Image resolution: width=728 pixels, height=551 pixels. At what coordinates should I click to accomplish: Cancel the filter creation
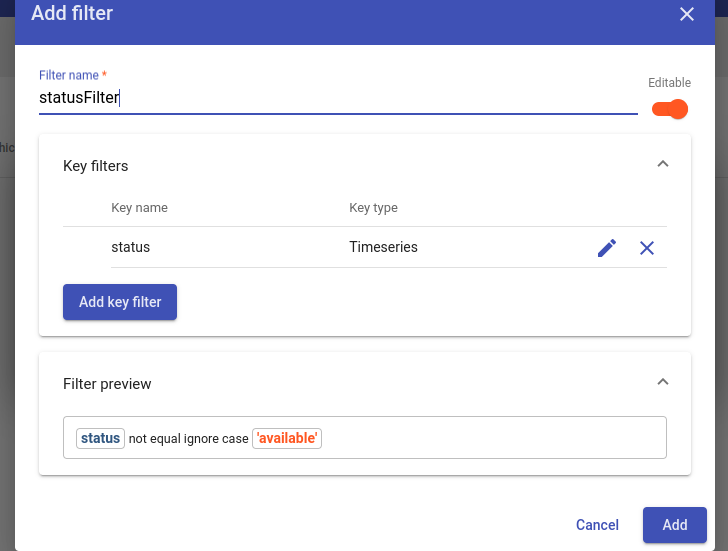pyautogui.click(x=597, y=525)
